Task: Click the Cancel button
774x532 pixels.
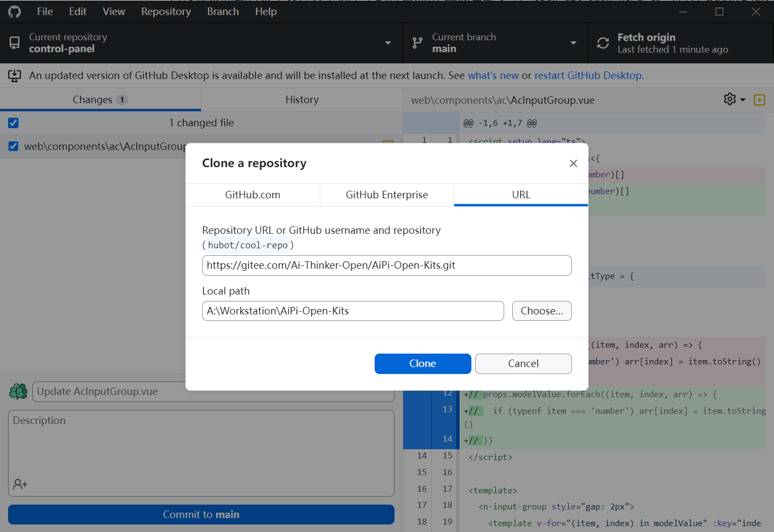Action: pos(524,364)
